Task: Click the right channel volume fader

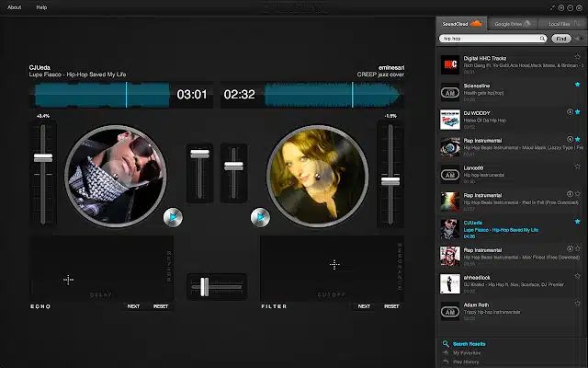Action: click(233, 166)
